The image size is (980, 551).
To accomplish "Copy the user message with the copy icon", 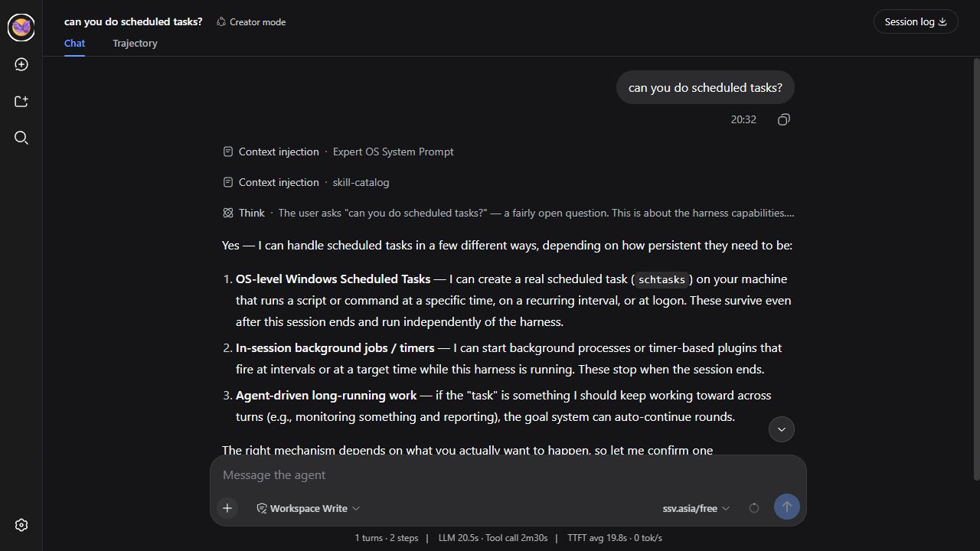I will pos(784,119).
